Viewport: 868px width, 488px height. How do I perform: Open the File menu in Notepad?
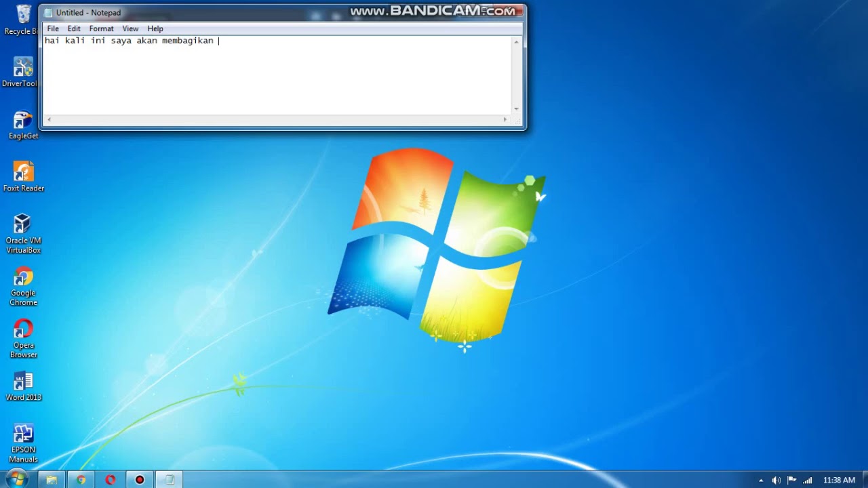tap(53, 28)
